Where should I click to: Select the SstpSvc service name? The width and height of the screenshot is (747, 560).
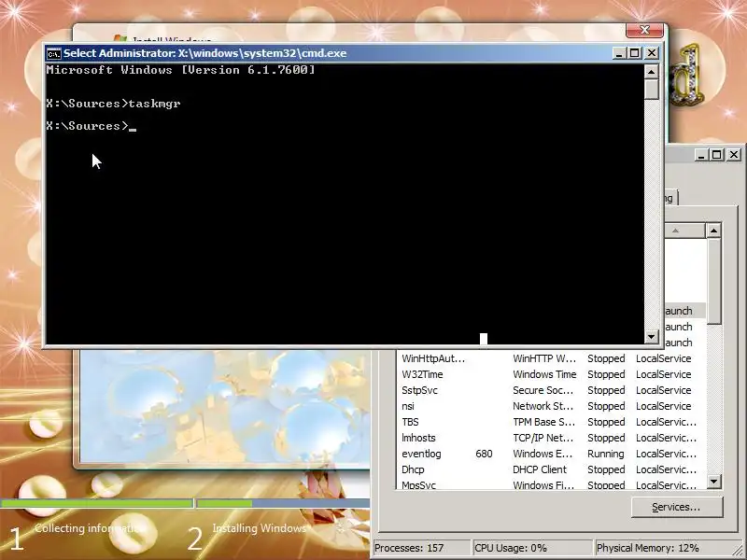click(419, 390)
